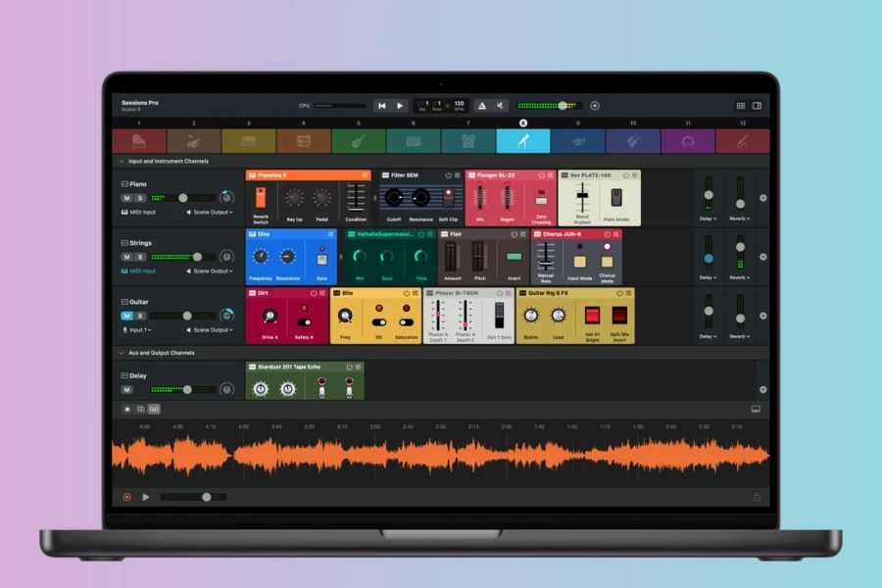The width and height of the screenshot is (882, 588).
Task: Select the microphone scene tile
Action: 522,141
